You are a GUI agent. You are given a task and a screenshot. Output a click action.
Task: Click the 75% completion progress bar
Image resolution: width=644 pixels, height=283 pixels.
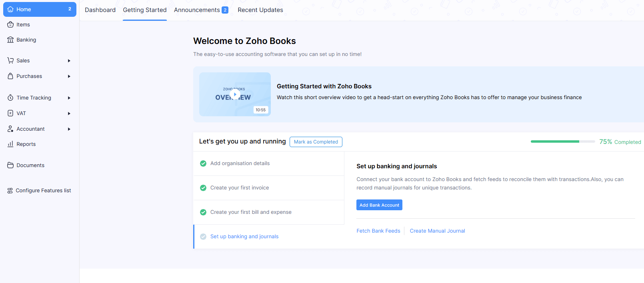click(x=562, y=141)
